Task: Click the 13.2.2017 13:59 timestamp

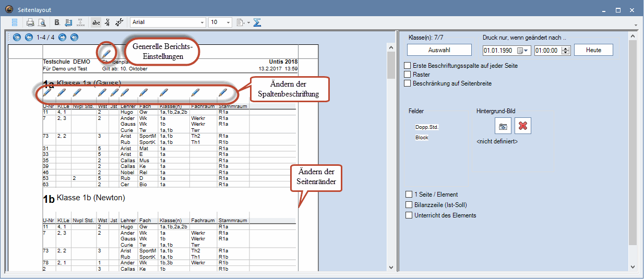Action: tap(278, 68)
